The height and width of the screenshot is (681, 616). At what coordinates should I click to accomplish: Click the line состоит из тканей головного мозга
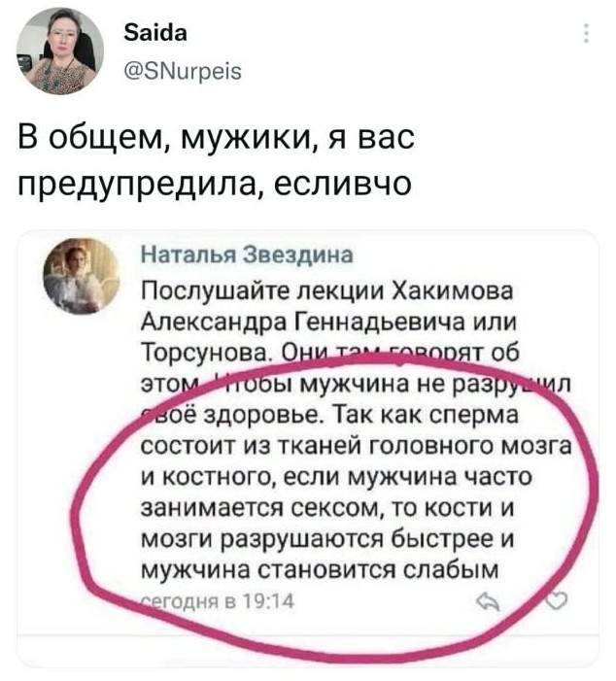point(356,447)
